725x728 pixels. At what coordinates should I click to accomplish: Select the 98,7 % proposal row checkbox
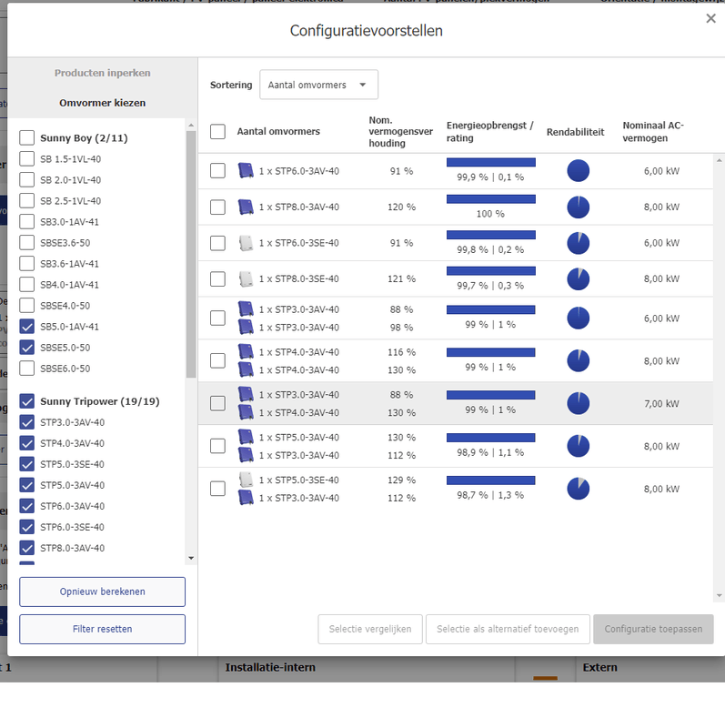point(217,489)
